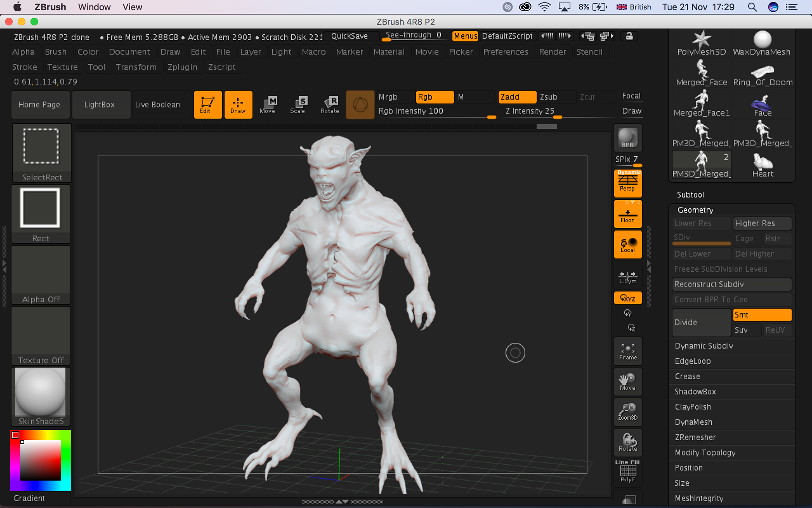812x508 pixels.
Task: Click the lock icon in top bar
Action: click(629, 36)
